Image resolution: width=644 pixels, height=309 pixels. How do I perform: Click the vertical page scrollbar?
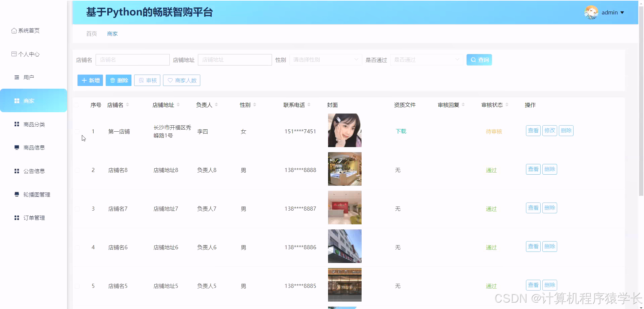[x=641, y=101]
